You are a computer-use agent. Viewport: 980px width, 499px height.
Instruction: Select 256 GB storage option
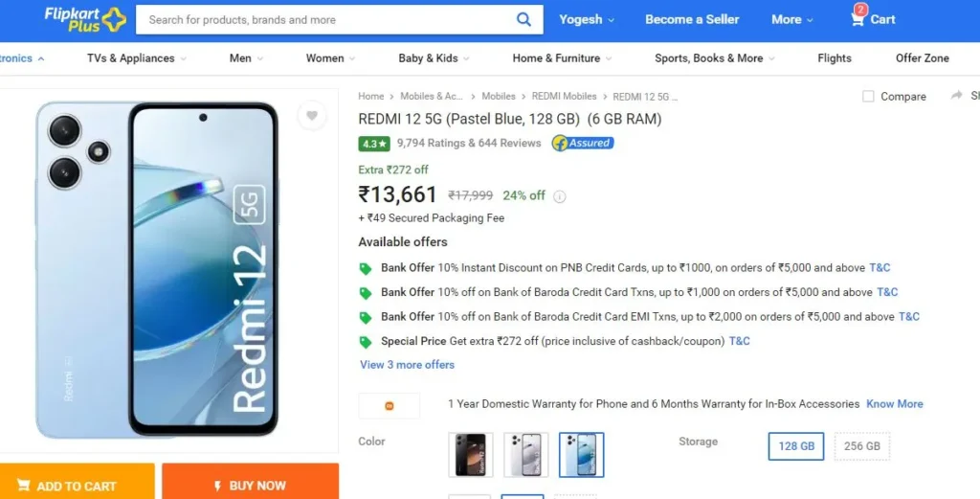(x=862, y=446)
